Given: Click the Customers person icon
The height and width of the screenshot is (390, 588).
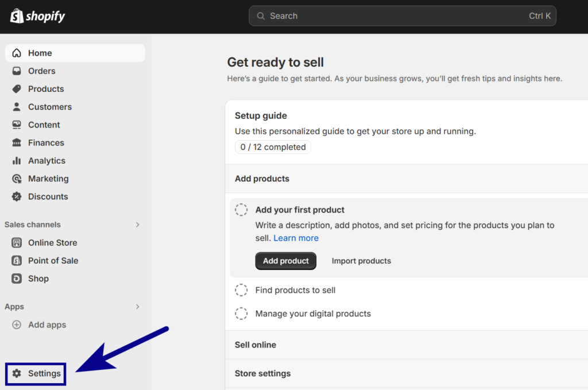Looking at the screenshot, I should [x=17, y=107].
